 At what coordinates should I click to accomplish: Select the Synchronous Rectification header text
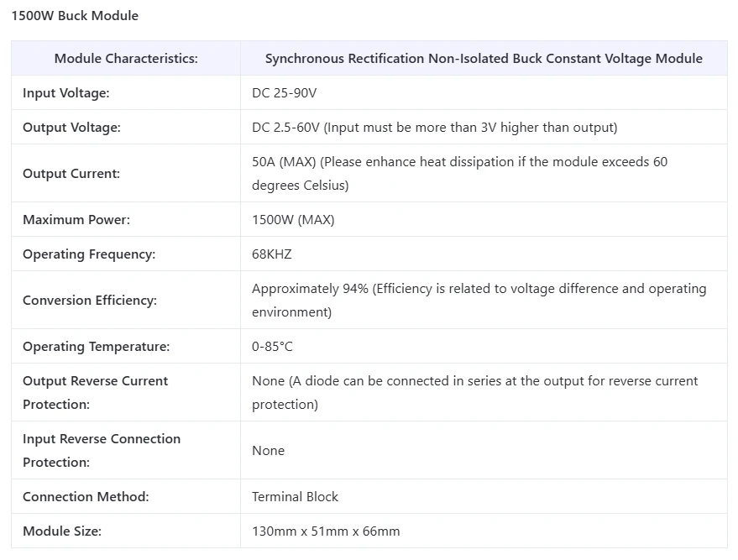pos(484,58)
